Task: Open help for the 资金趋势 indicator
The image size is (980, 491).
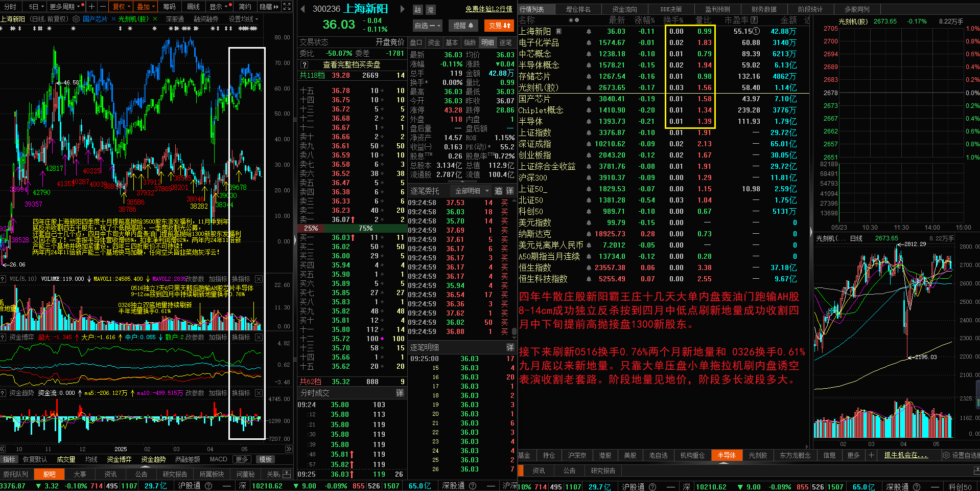Action: point(4,393)
